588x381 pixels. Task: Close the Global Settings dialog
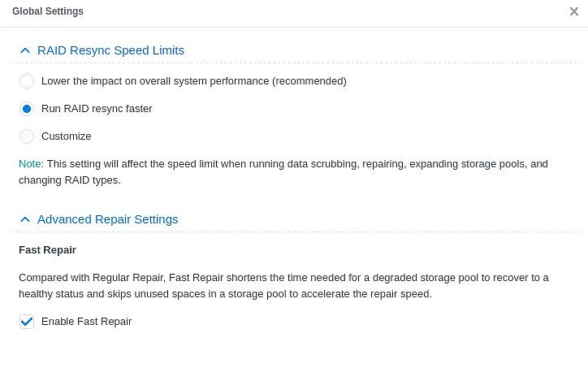point(574,11)
